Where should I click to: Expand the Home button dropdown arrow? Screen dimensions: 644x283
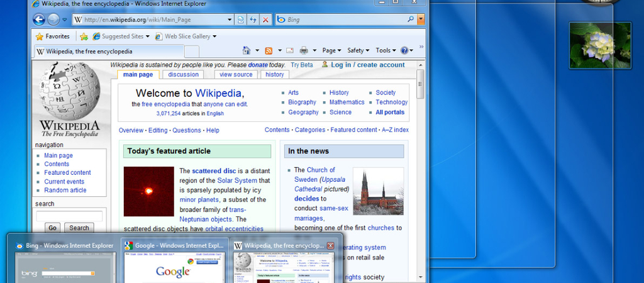[257, 50]
